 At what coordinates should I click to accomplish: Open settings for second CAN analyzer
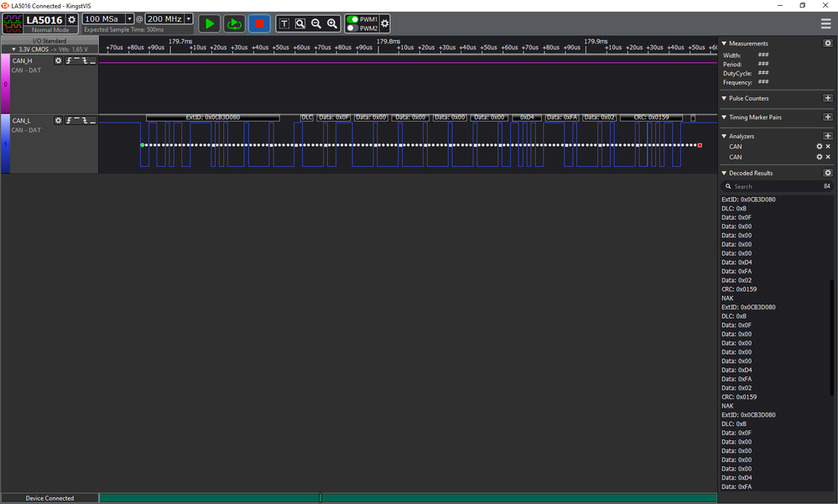820,157
